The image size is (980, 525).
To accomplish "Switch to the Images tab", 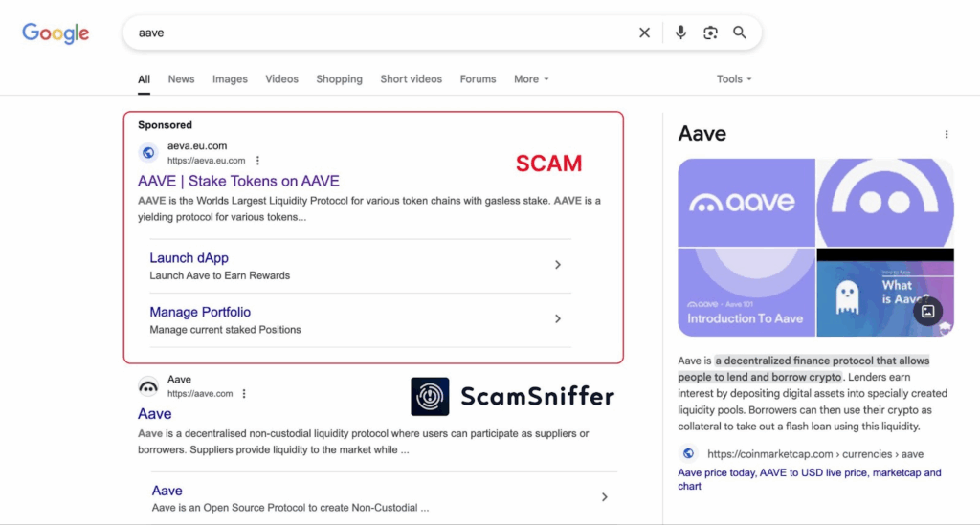I will coord(230,79).
